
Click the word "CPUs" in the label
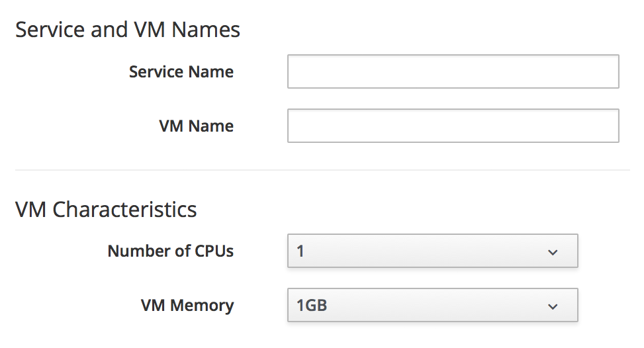pos(214,251)
